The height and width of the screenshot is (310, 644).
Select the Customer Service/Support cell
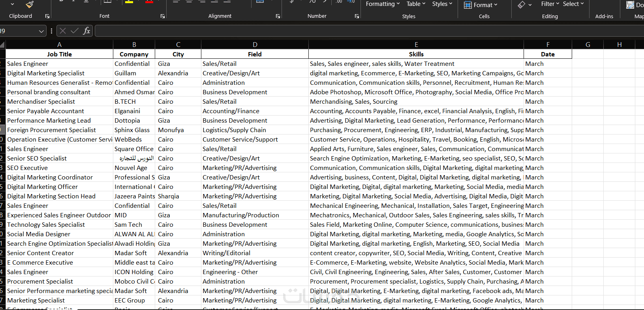(x=255, y=139)
